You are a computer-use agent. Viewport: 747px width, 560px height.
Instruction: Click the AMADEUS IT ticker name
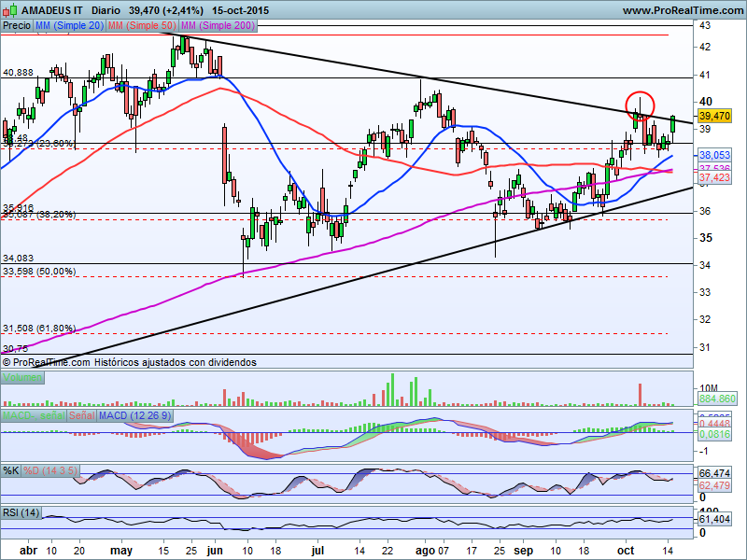[x=52, y=10]
